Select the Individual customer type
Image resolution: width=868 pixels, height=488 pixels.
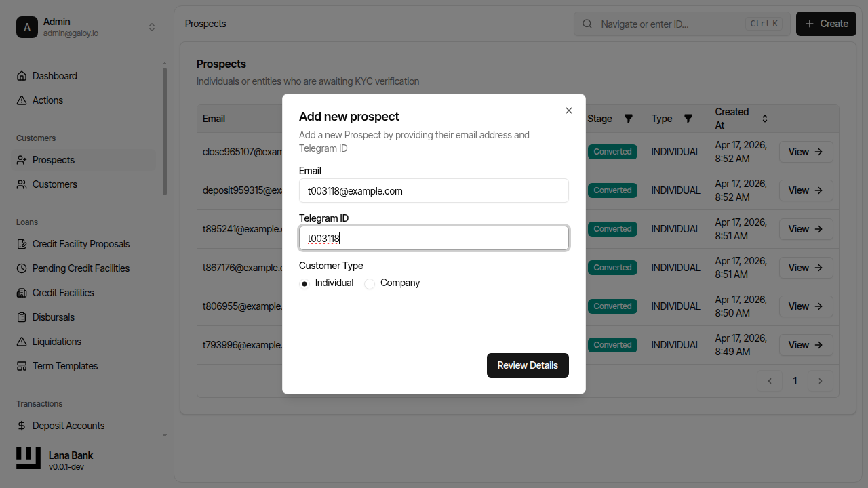[x=304, y=283]
